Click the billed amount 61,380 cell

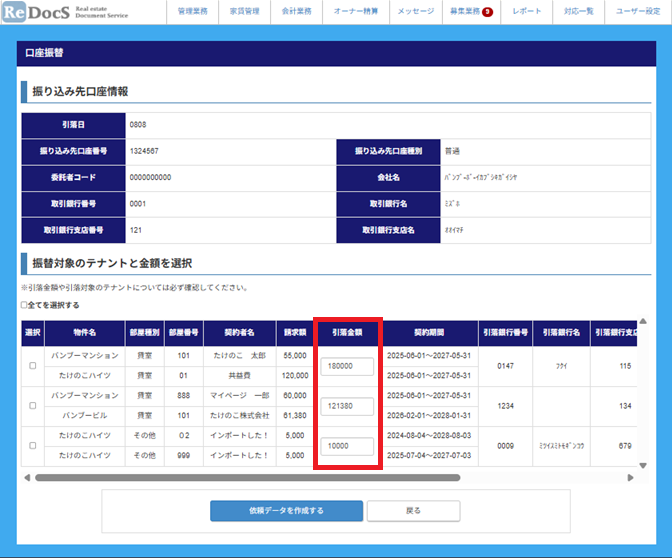295,415
